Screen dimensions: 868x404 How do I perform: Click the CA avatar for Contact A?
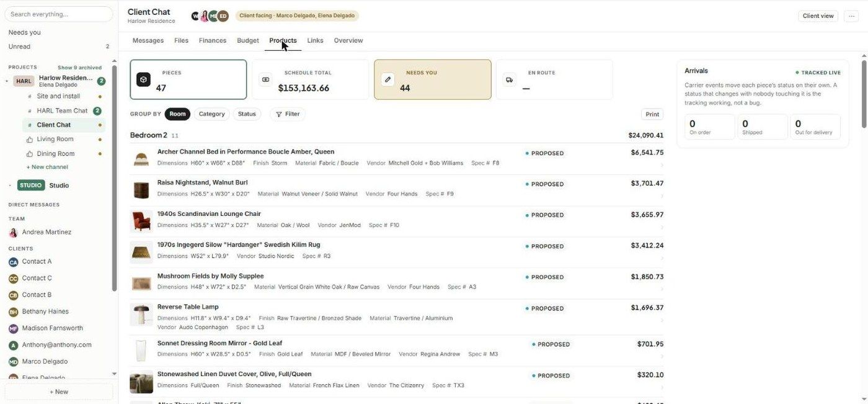pos(13,262)
